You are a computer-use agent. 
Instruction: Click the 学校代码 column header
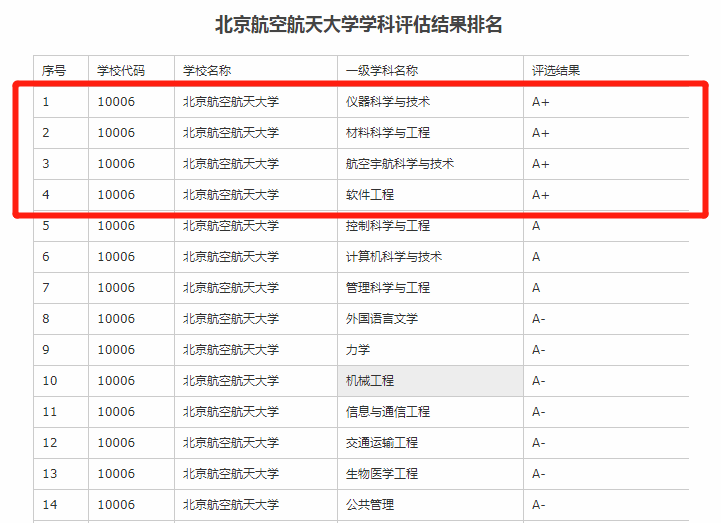[120, 71]
